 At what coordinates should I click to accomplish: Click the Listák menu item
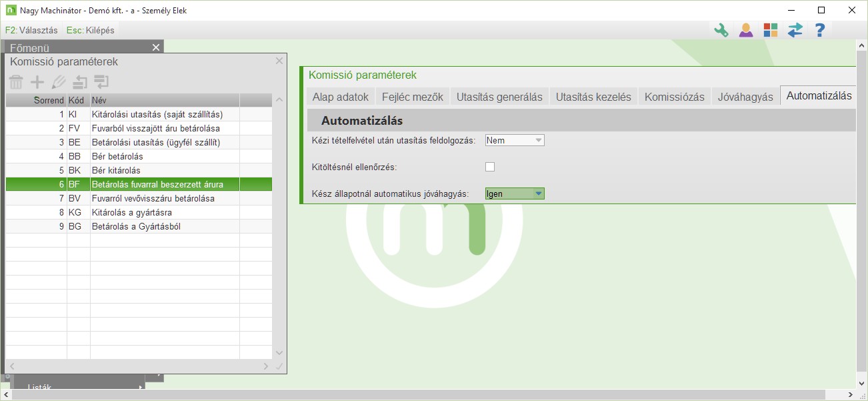40,388
